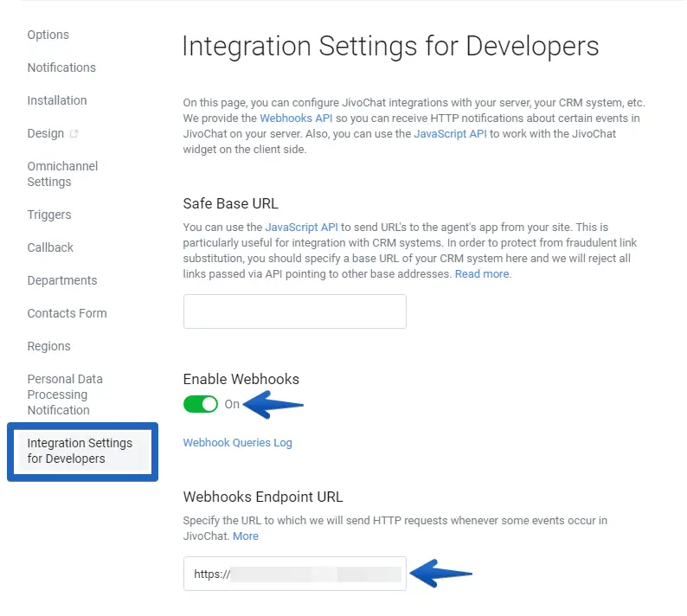Open the Installation menu item
Image resolution: width=687 pixels, height=616 pixels.
click(57, 100)
